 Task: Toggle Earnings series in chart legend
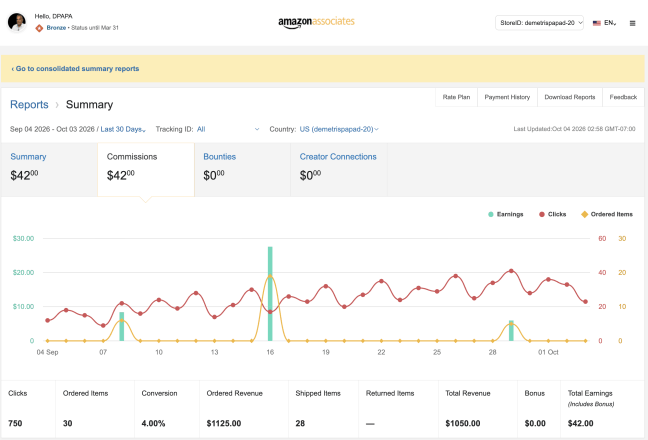pos(505,214)
